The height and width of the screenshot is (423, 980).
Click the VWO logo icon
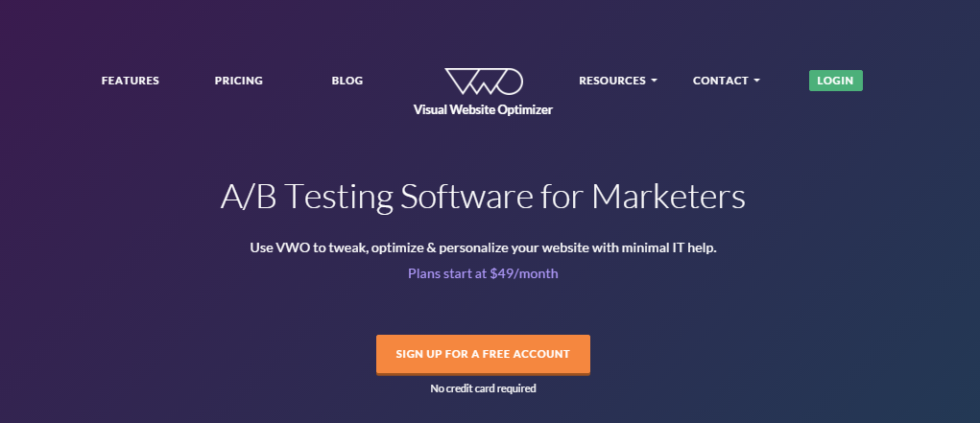483,82
